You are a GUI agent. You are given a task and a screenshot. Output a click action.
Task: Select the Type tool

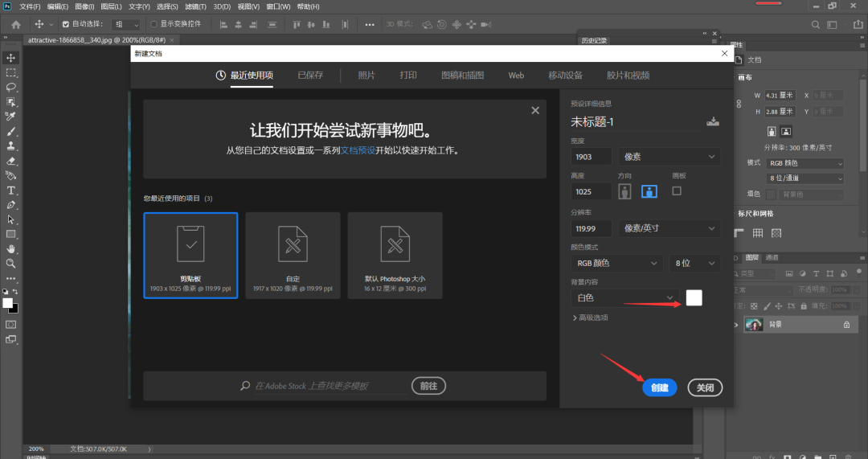pyautogui.click(x=11, y=191)
